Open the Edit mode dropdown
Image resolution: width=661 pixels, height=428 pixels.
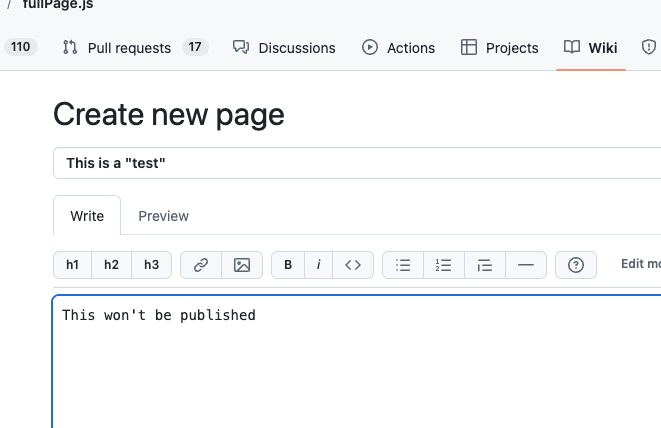pos(641,264)
